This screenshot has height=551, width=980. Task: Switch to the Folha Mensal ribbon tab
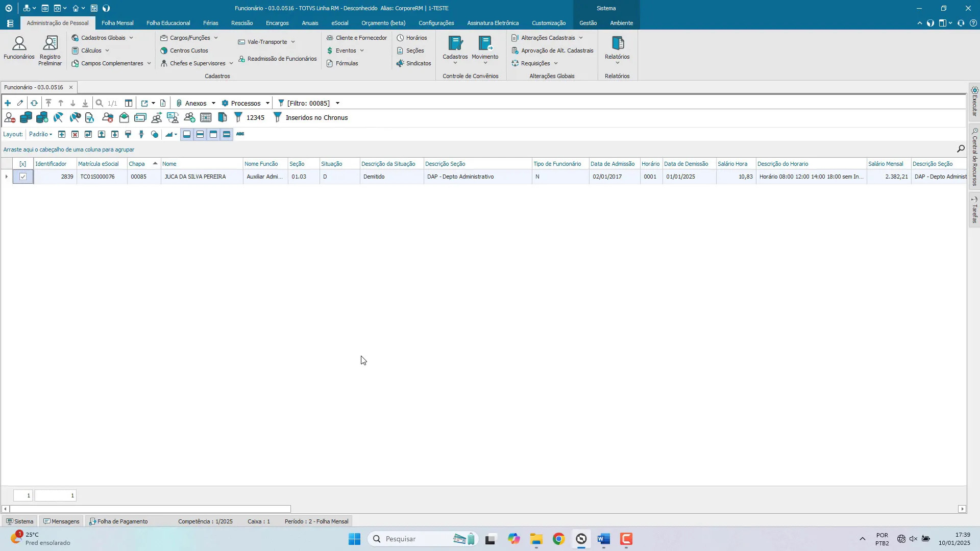pos(117,23)
